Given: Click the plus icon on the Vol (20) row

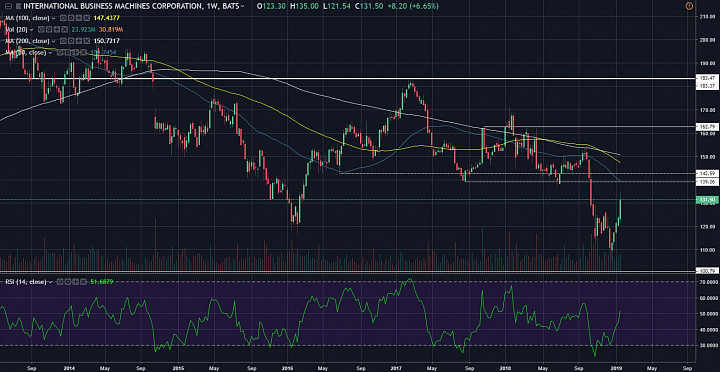Looking at the screenshot, I should pos(57,29).
